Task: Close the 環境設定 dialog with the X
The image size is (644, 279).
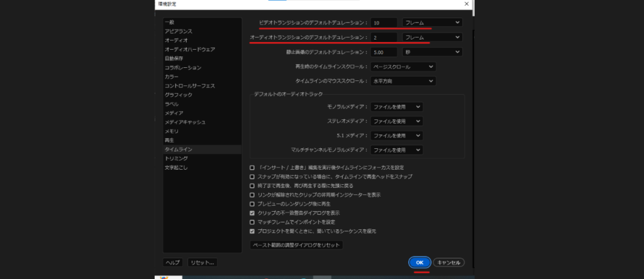Action: (467, 4)
